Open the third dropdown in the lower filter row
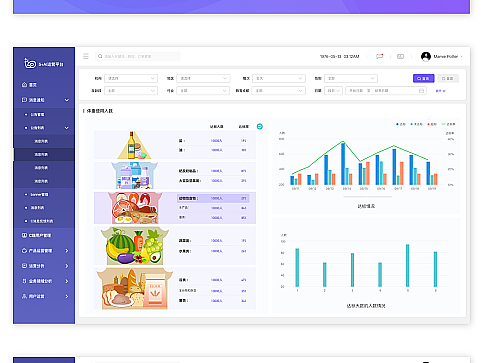 279,91
